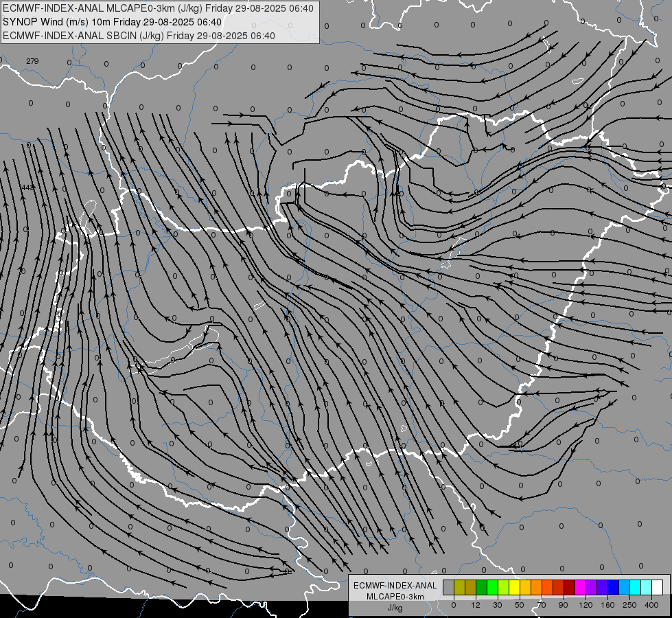Select the legend scale label 120
Screen dimensions: 672x618
coord(586,605)
